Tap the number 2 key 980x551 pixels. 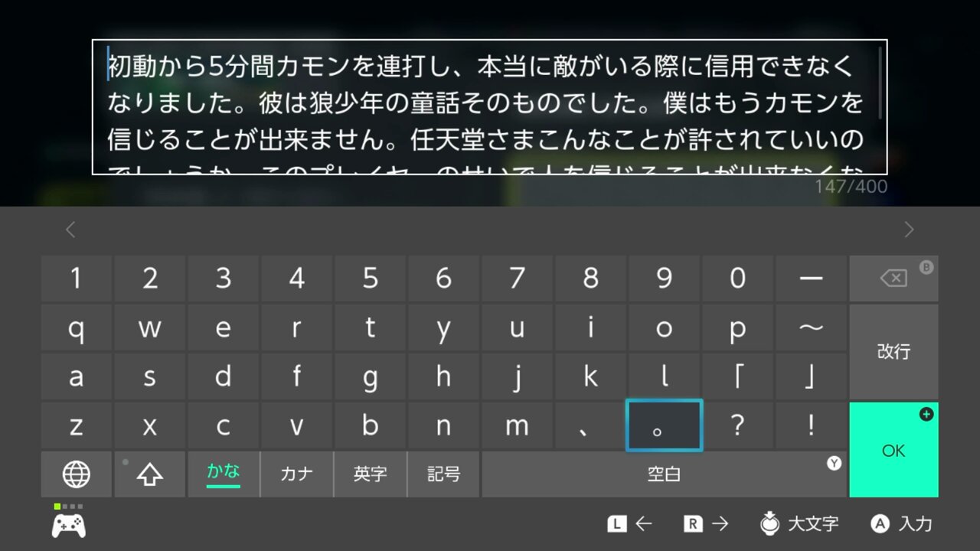pyautogui.click(x=150, y=279)
